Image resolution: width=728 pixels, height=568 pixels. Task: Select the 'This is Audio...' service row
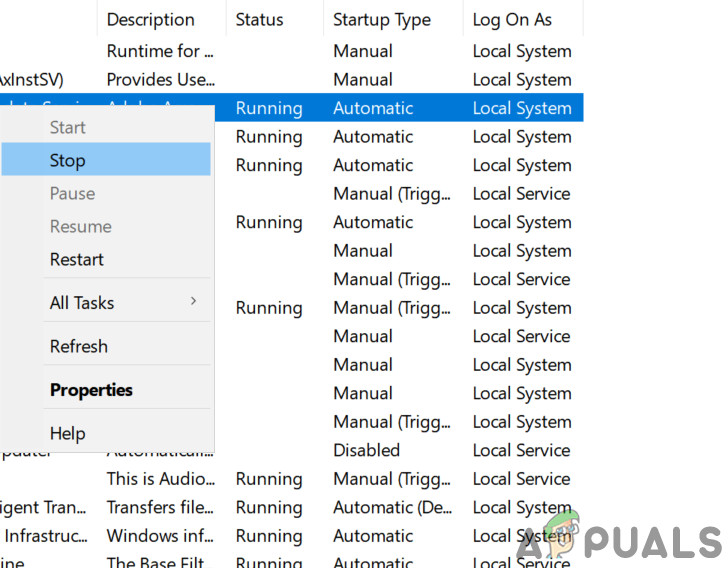[x=160, y=479]
